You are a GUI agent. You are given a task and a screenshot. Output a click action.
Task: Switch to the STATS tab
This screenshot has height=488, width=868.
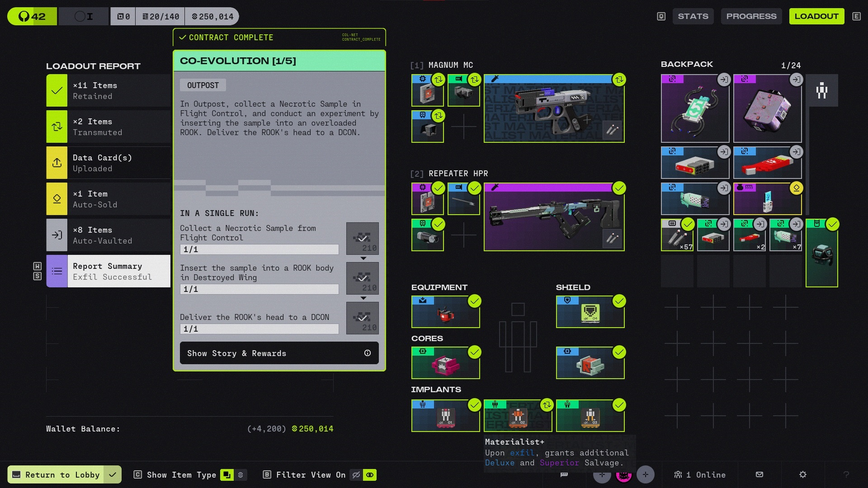[693, 16]
